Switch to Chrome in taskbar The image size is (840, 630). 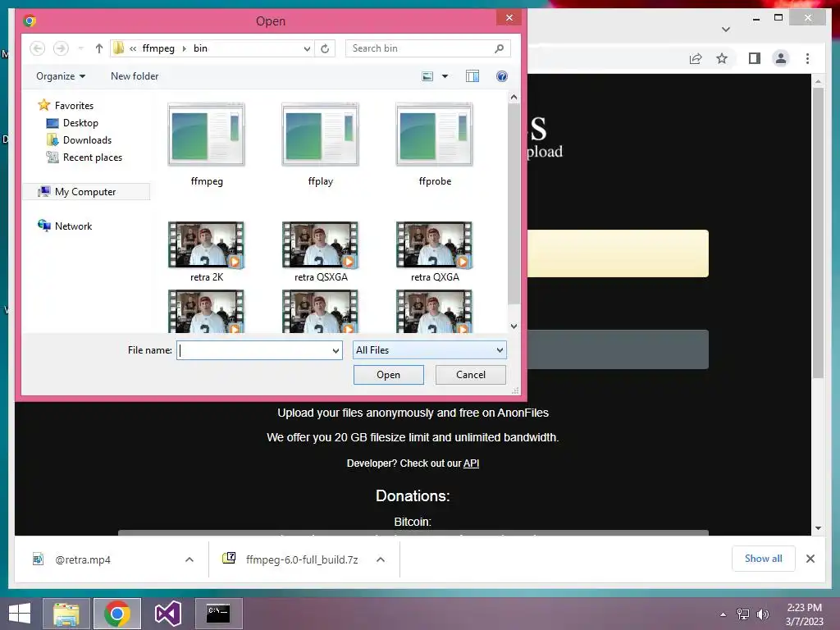117,614
